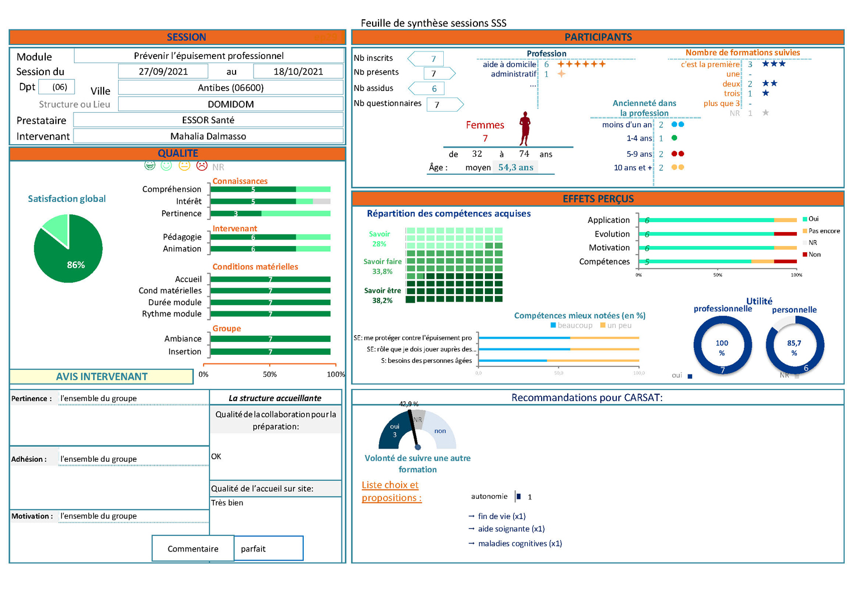Click the Savoir être 38,2% label
Screen dimensions: 868x614
click(382, 296)
